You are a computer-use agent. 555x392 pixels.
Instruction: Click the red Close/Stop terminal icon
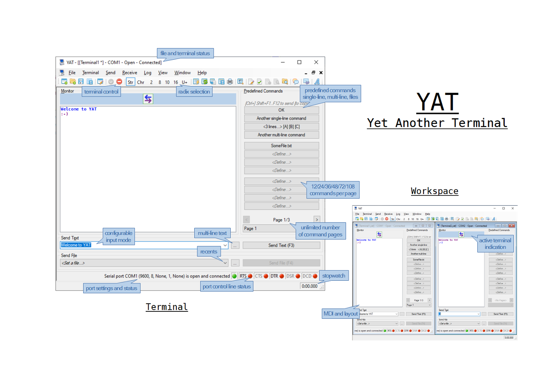119,81
